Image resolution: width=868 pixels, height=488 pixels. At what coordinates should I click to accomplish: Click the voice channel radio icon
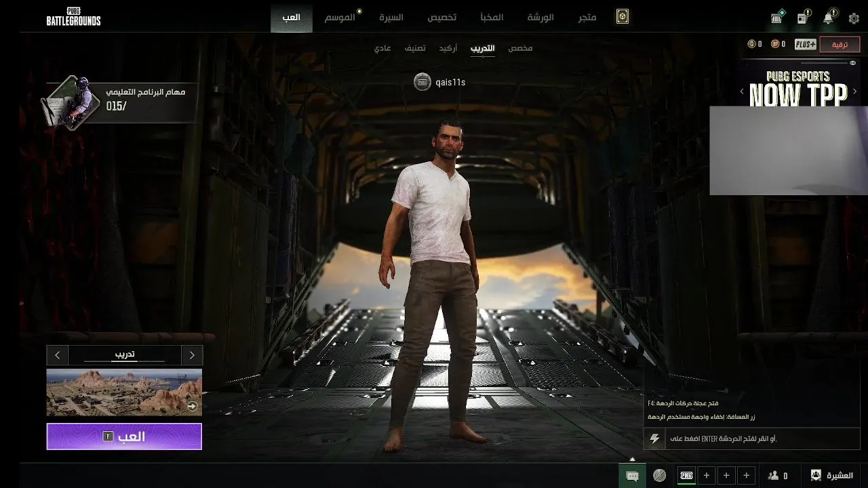(659, 476)
